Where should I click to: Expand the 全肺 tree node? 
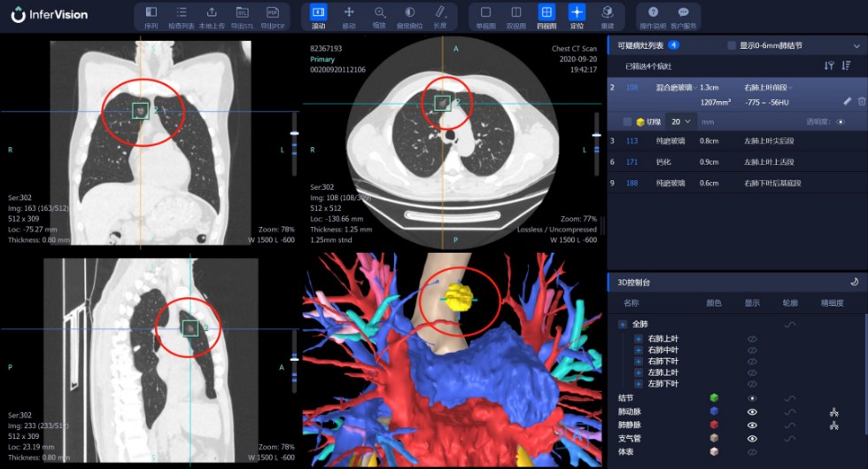622,324
